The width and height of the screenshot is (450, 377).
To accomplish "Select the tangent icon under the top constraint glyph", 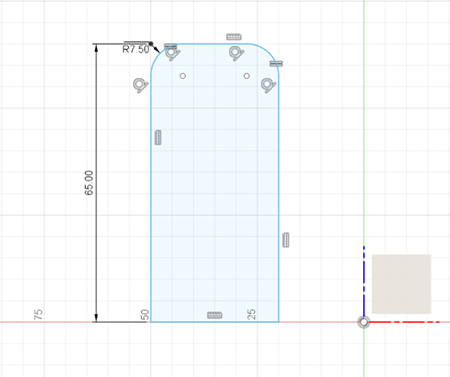I will click(x=237, y=53).
